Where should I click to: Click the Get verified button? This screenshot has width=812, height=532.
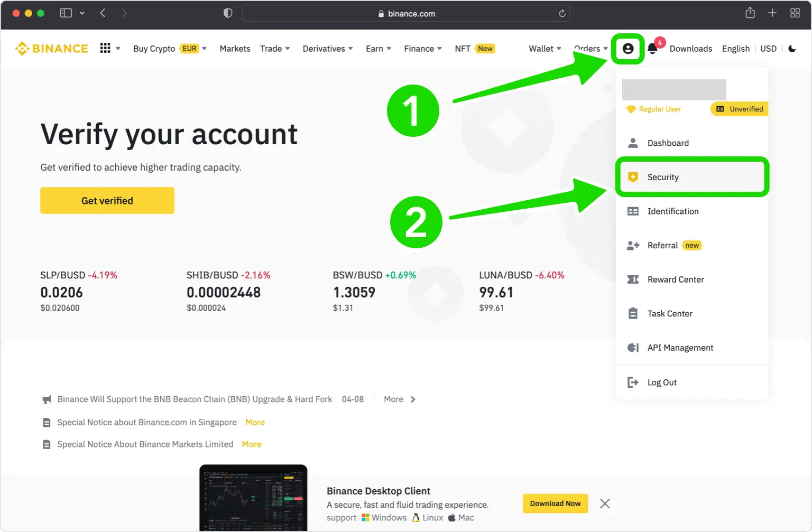tap(107, 200)
